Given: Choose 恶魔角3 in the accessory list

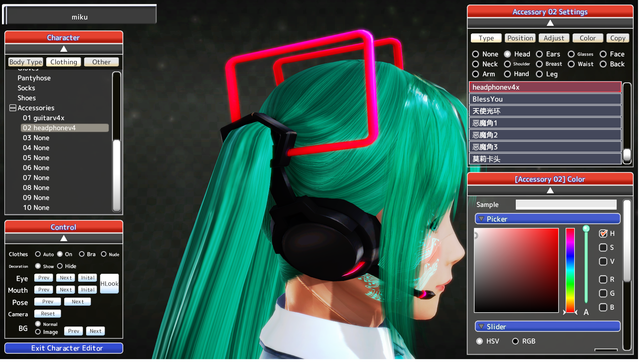Looking at the screenshot, I should [545, 147].
